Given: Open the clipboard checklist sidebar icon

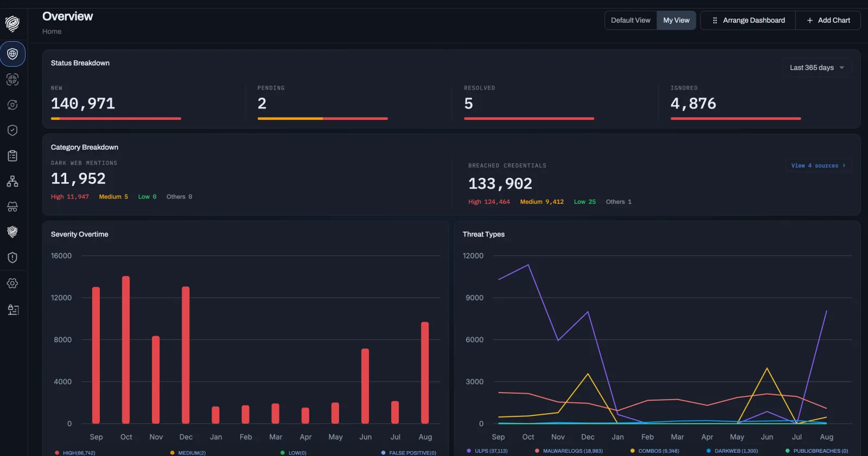Looking at the screenshot, I should coord(12,156).
